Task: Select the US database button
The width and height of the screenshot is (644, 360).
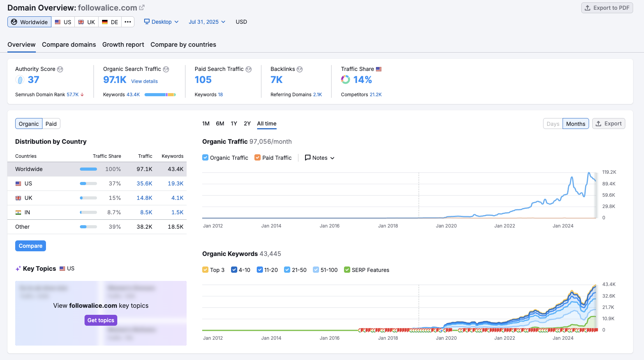Action: point(63,22)
